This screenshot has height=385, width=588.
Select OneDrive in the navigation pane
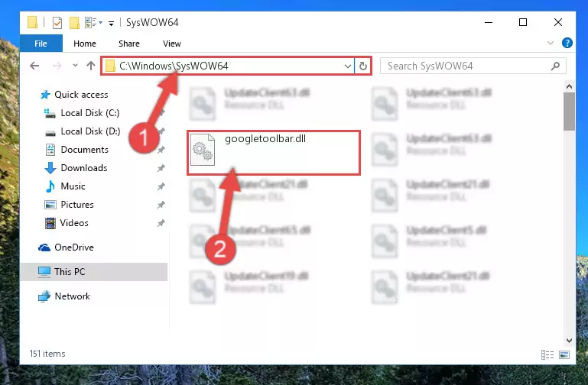pyautogui.click(x=74, y=247)
